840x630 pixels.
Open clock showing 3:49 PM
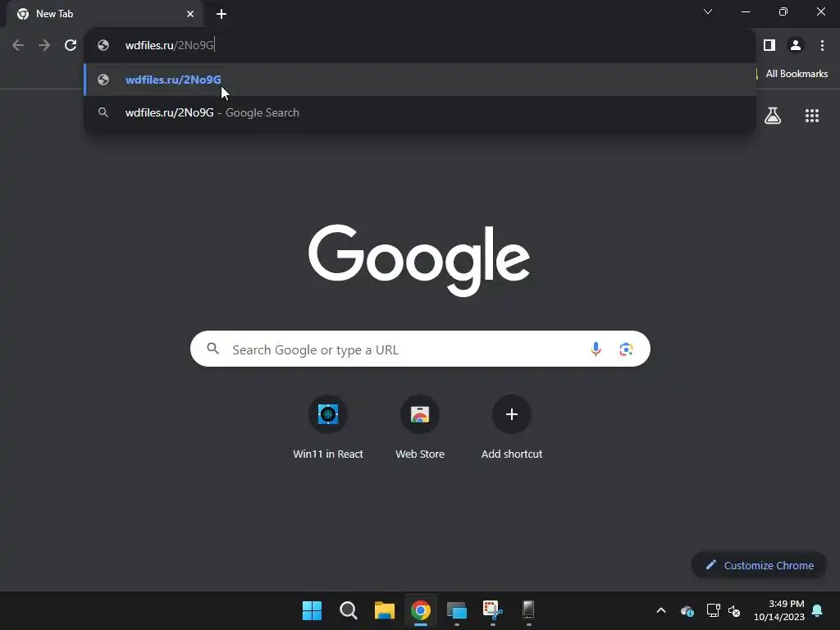(x=779, y=610)
